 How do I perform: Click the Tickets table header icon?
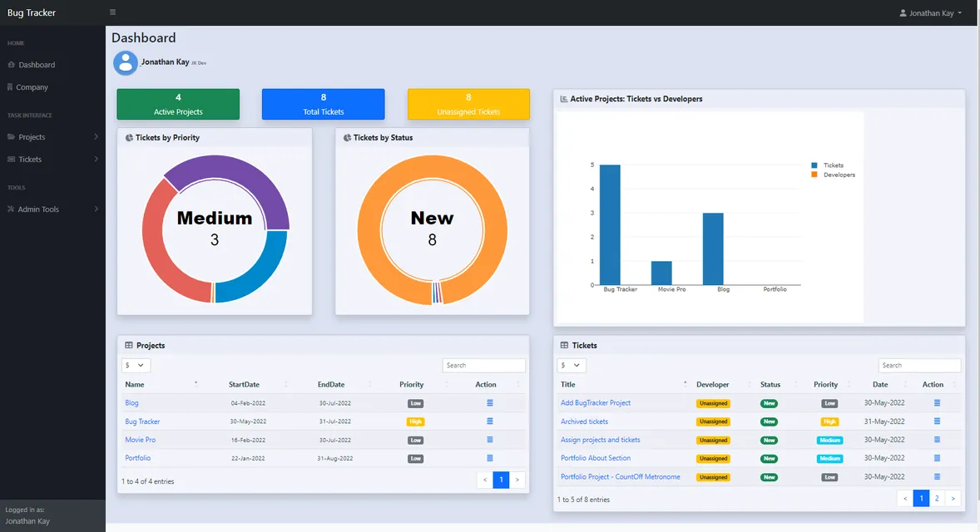click(x=564, y=345)
